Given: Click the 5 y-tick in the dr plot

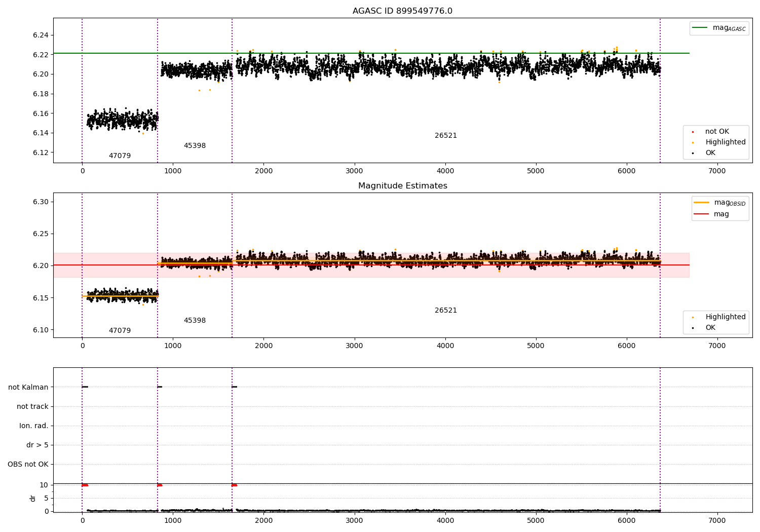Looking at the screenshot, I should click(x=47, y=499).
